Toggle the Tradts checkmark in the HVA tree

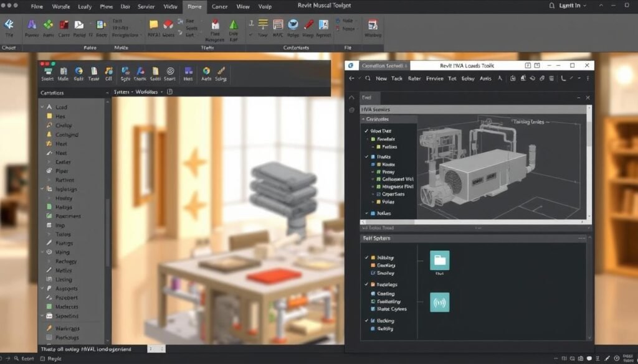(x=366, y=156)
